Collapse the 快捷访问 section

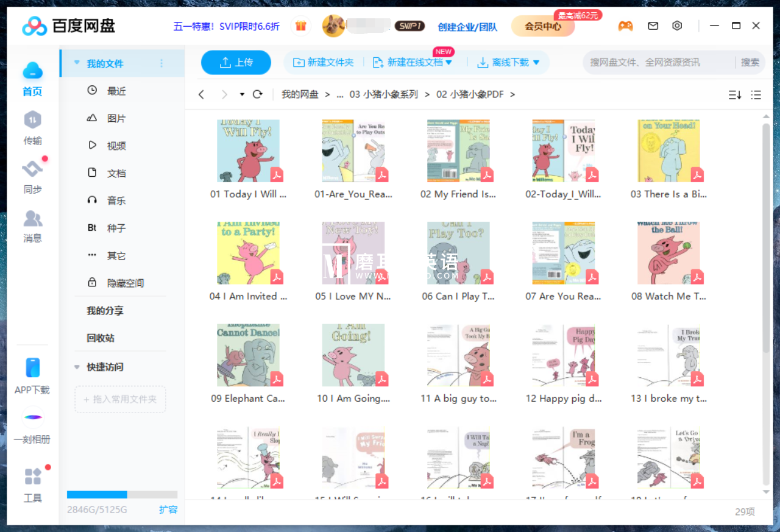click(76, 367)
